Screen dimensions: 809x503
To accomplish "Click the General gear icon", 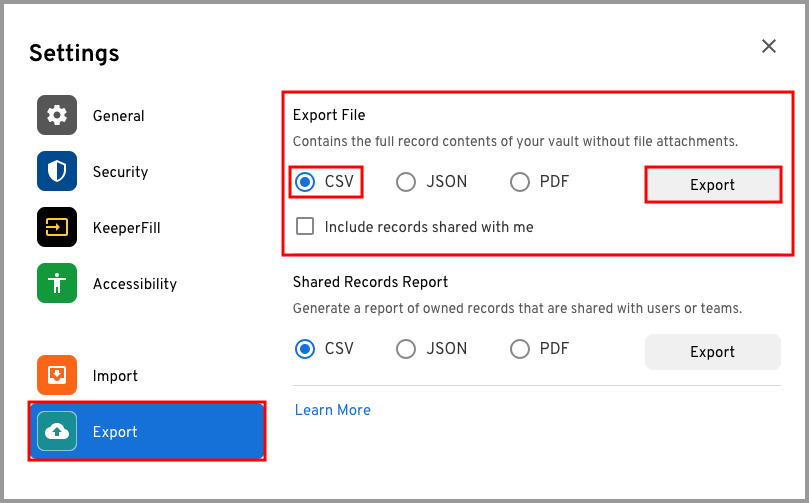I will pyautogui.click(x=57, y=116).
